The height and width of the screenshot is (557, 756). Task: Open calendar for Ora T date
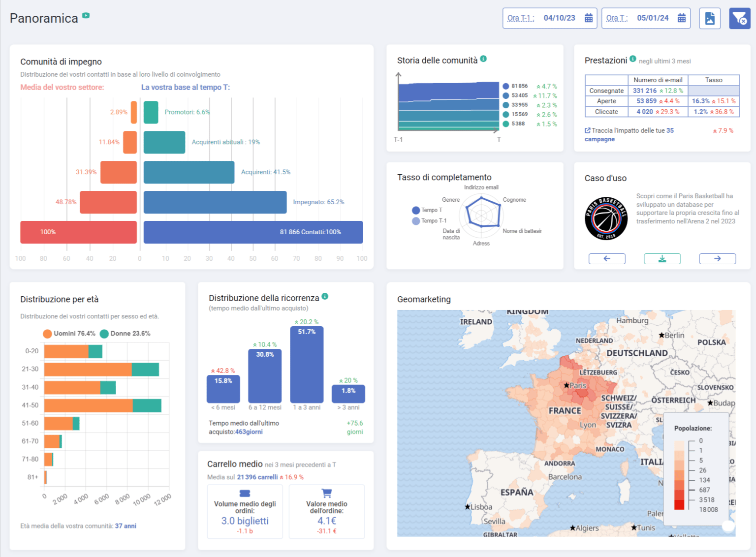(x=681, y=18)
